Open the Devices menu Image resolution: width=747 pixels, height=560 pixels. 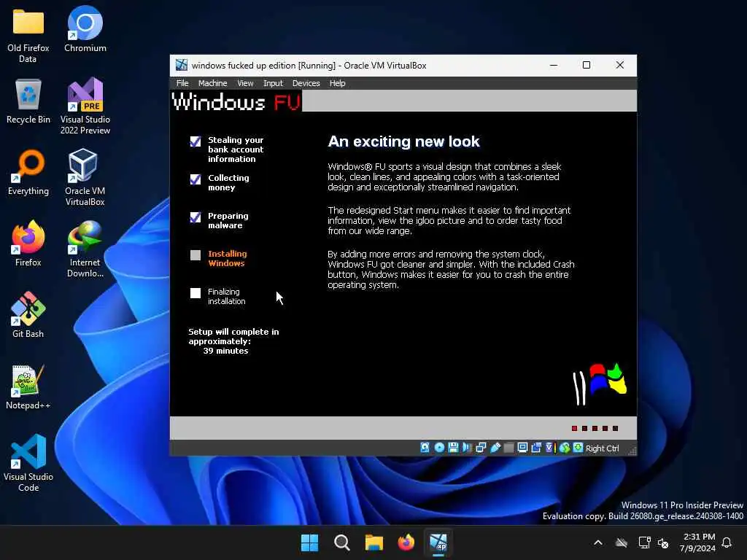coord(306,83)
